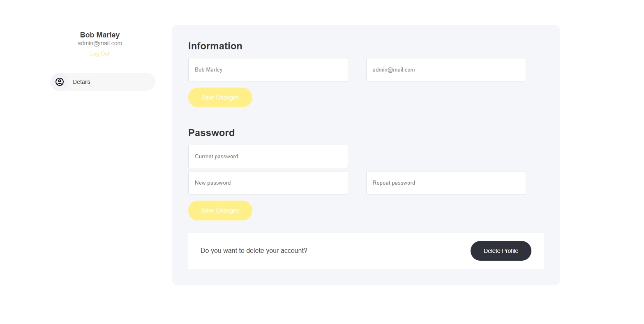Click the Details text label in sidebar
The width and height of the screenshot is (644, 324).
(x=81, y=82)
